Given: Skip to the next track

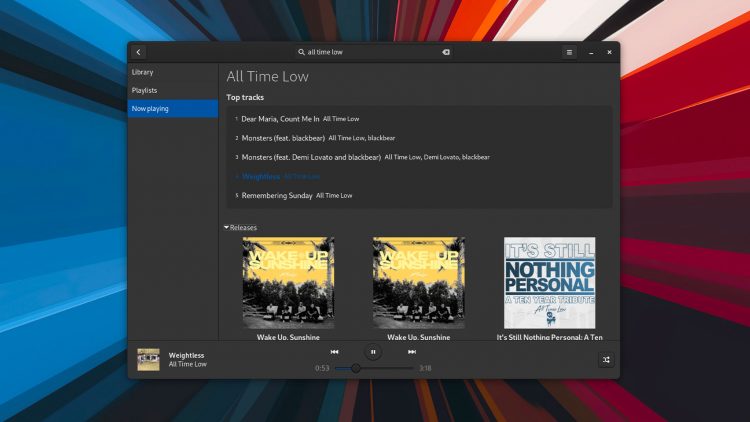Looking at the screenshot, I should [x=412, y=352].
